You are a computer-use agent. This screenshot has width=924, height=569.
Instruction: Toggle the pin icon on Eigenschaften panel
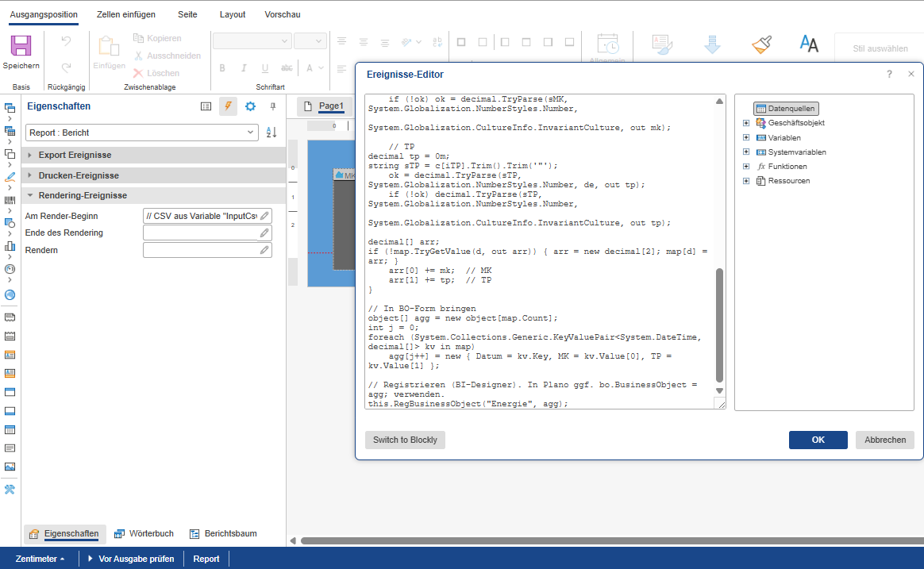tap(273, 106)
